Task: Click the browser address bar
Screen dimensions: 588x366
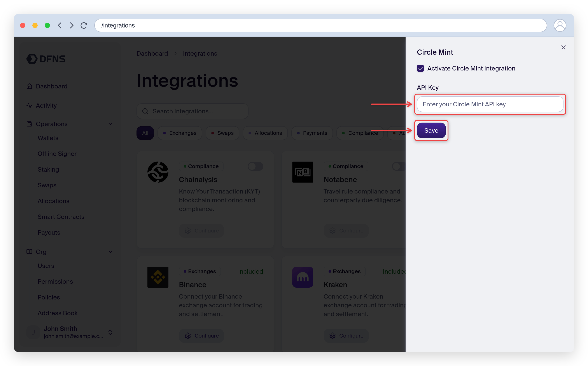Action: (x=320, y=25)
